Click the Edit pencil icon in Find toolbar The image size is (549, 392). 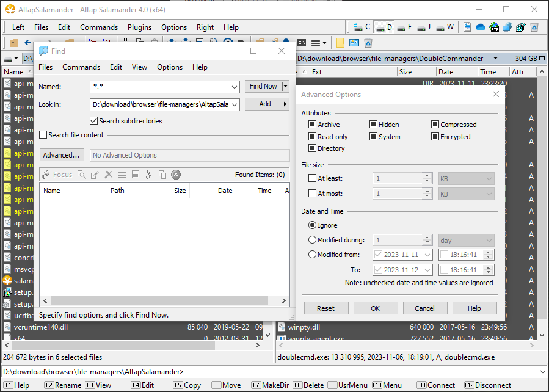coord(95,175)
